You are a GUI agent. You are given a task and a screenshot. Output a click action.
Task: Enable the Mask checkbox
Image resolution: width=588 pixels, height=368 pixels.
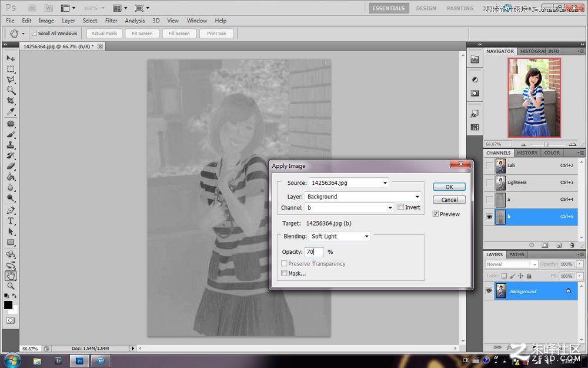[x=284, y=273]
